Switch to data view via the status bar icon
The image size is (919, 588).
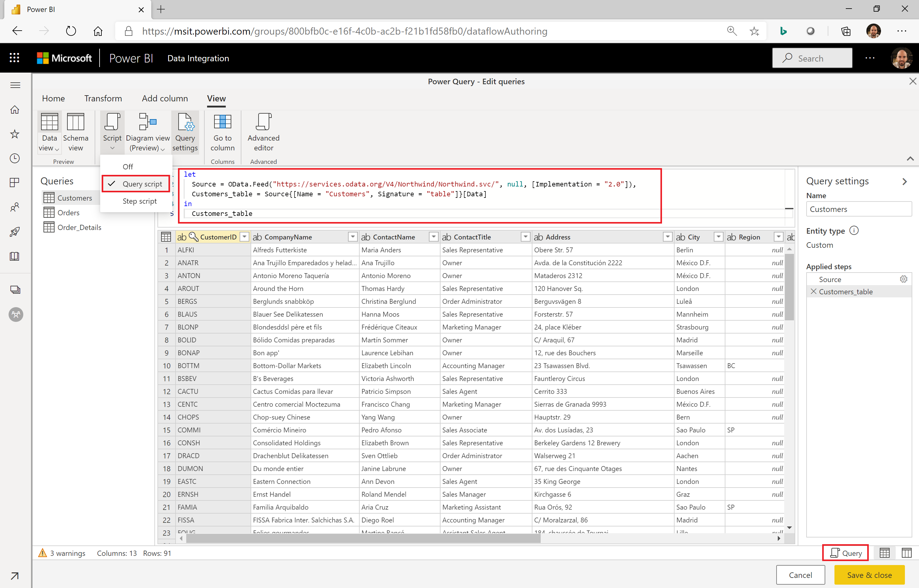885,553
